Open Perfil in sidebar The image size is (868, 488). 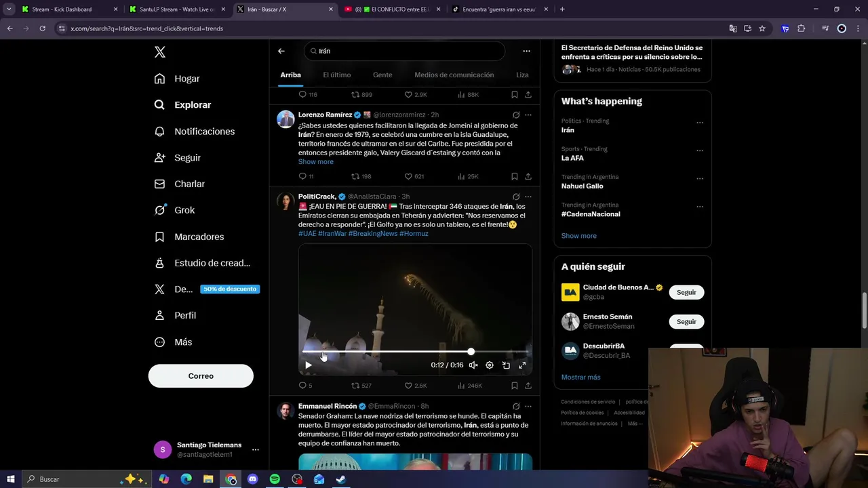click(175, 315)
